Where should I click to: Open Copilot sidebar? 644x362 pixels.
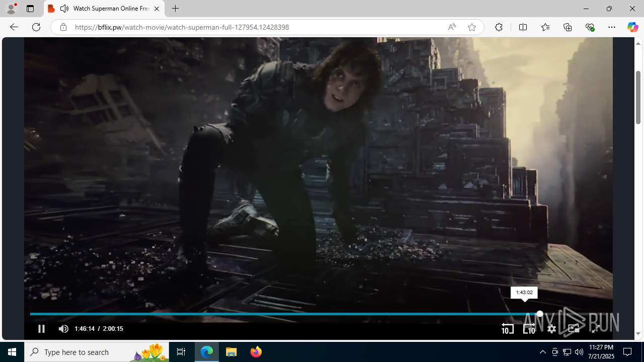pyautogui.click(x=632, y=27)
